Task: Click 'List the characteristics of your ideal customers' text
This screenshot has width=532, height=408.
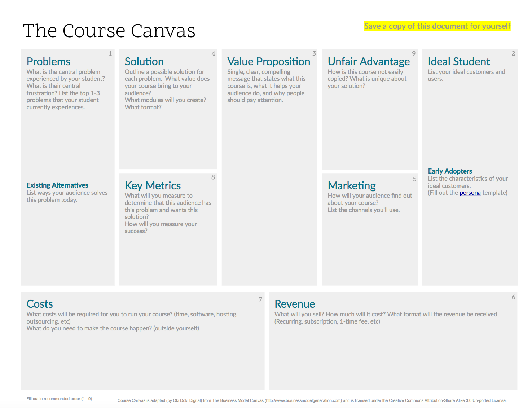Action: [468, 182]
